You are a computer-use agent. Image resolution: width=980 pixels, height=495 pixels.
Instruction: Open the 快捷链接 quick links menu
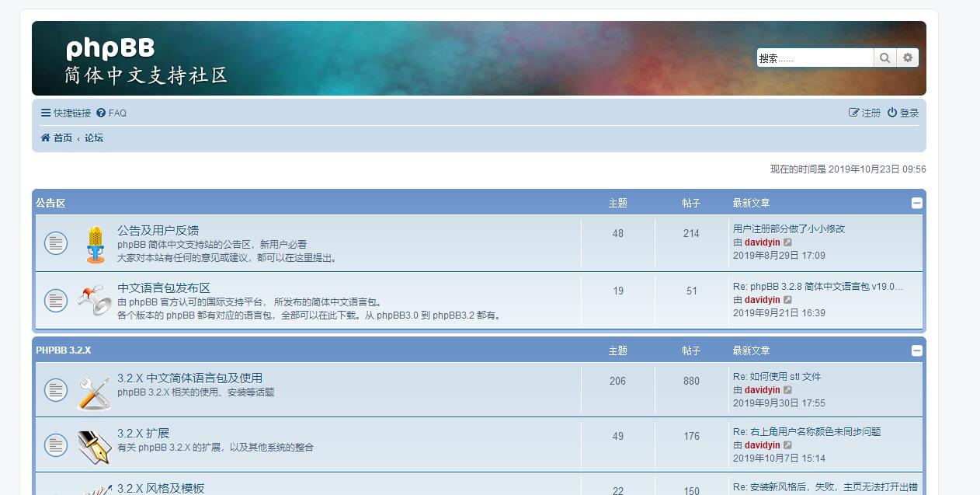[x=66, y=113]
